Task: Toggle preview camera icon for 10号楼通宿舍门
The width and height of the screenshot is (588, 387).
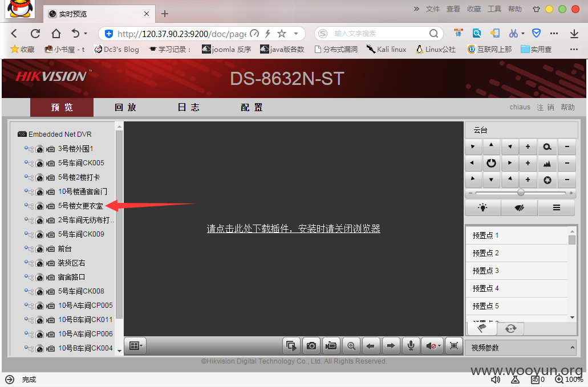Action: pos(40,192)
